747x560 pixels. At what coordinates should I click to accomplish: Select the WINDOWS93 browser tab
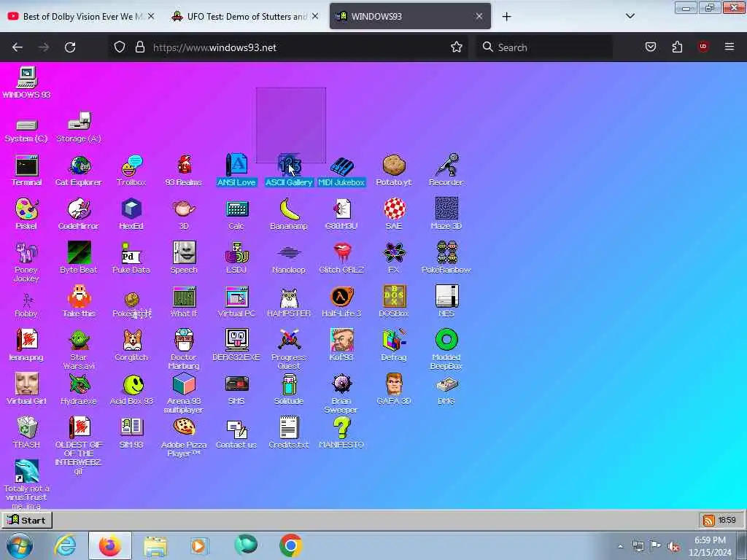pyautogui.click(x=410, y=16)
